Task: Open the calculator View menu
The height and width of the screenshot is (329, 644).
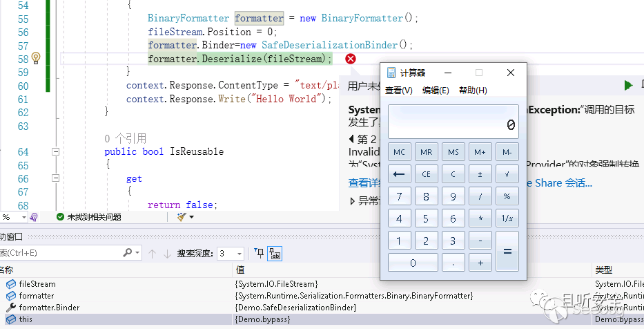Action: point(398,91)
